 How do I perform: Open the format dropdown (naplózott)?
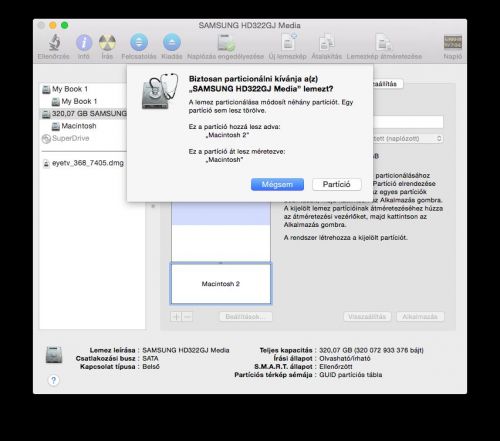click(x=408, y=138)
